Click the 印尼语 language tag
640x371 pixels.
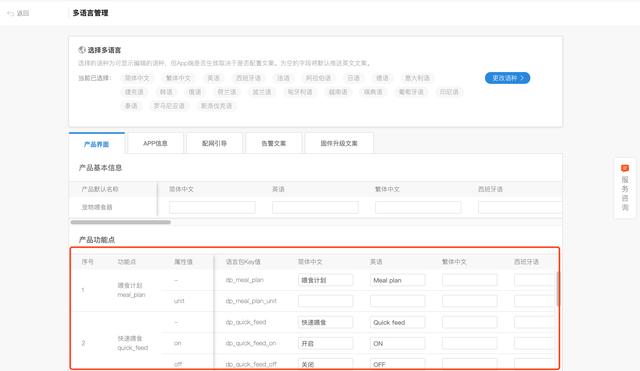pyautogui.click(x=449, y=92)
